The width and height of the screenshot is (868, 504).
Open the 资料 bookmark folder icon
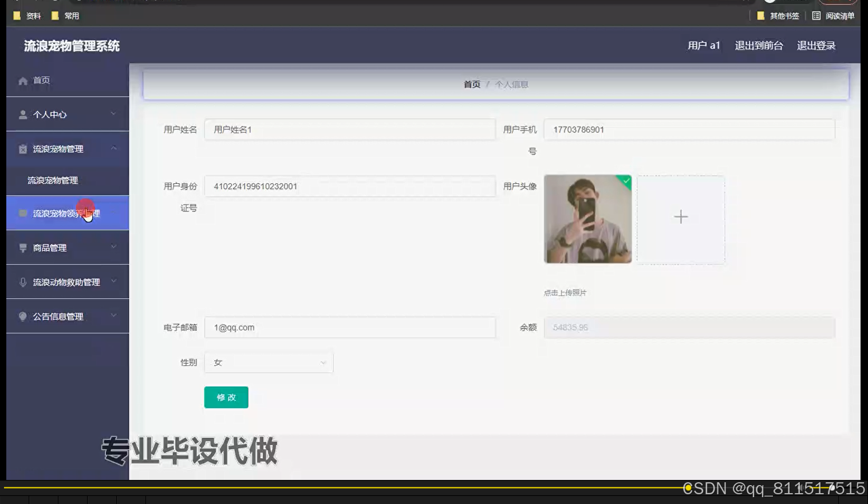tap(16, 15)
